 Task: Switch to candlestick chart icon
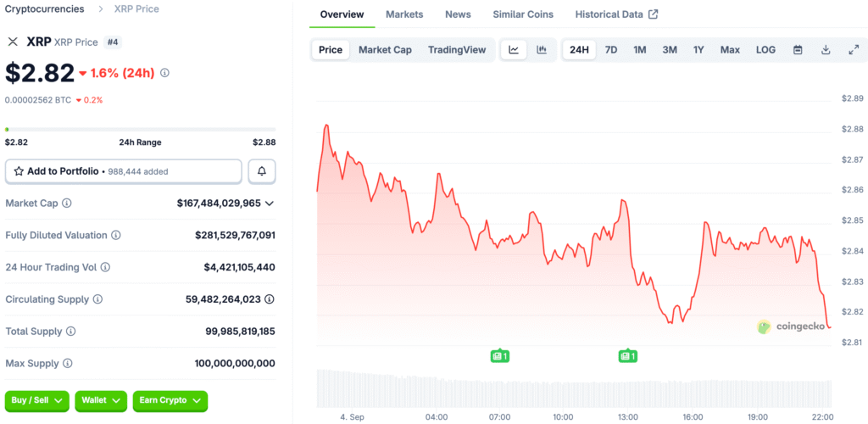pos(542,50)
